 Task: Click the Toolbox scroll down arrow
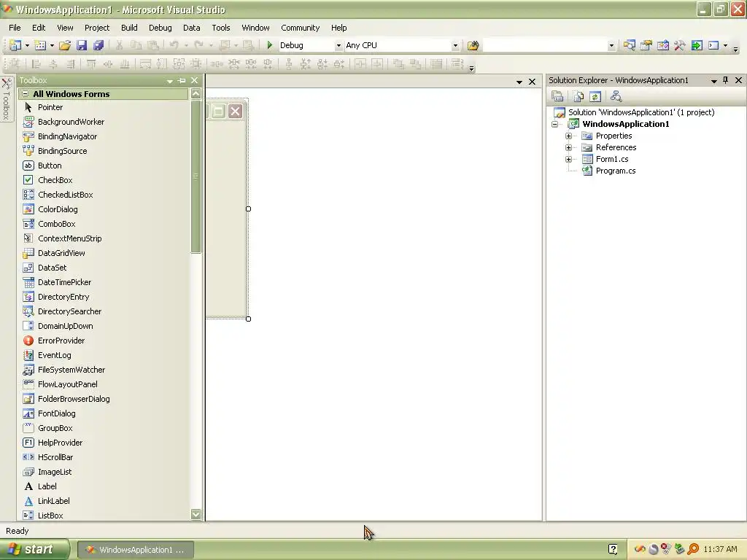tap(196, 514)
